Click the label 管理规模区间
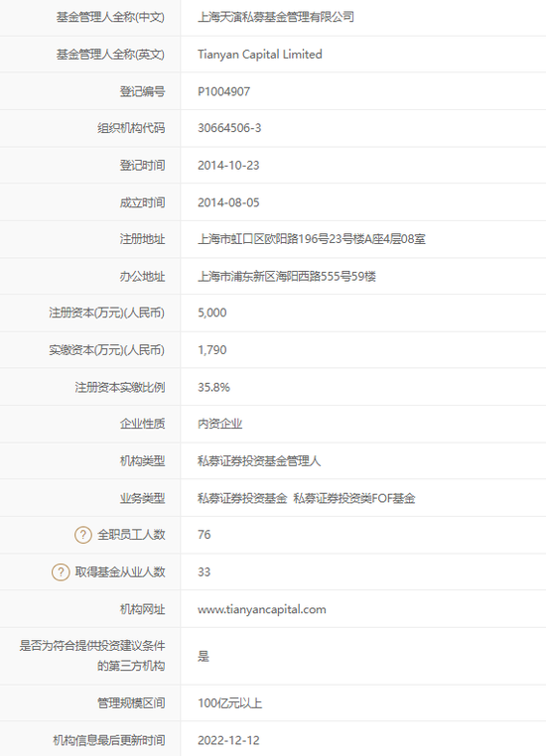 click(x=131, y=703)
